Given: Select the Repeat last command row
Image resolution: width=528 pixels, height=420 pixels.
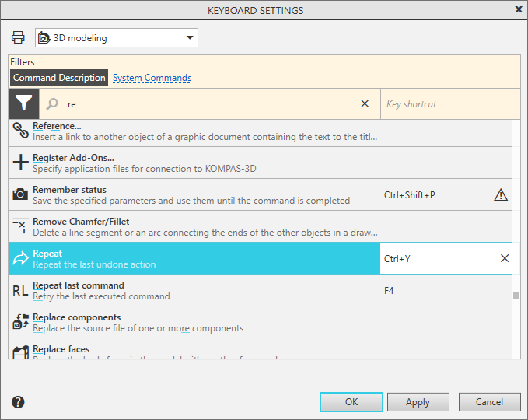Looking at the screenshot, I should tap(194, 290).
